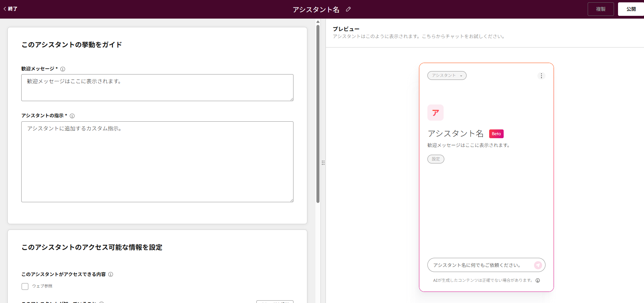The width and height of the screenshot is (644, 303).
Task: Open info icon next to アクセスできる内容
Action: [111, 274]
